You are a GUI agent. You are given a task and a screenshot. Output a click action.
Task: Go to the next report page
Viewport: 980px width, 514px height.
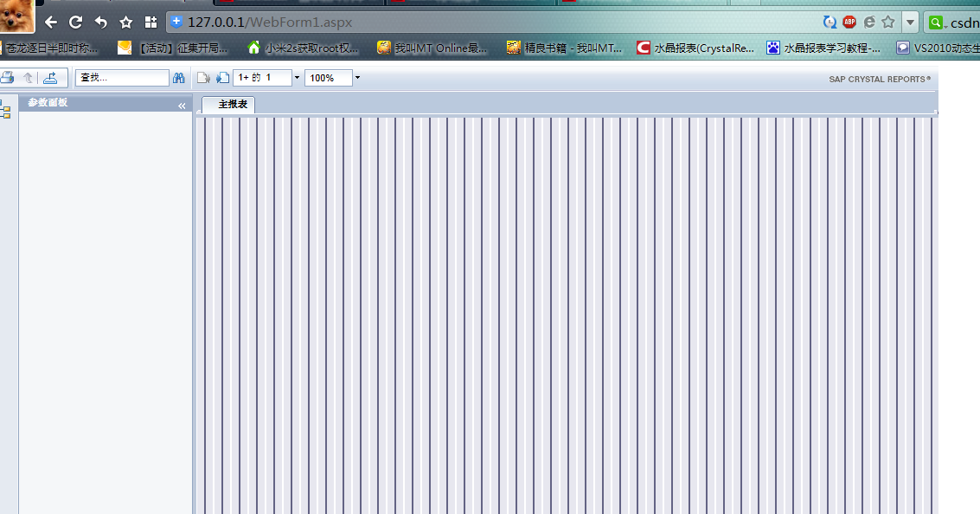coord(222,78)
